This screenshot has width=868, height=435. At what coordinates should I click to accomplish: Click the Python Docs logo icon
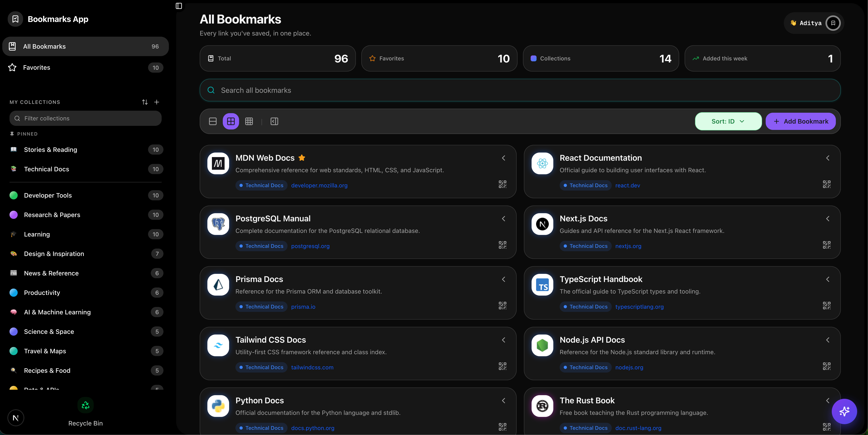click(x=218, y=406)
